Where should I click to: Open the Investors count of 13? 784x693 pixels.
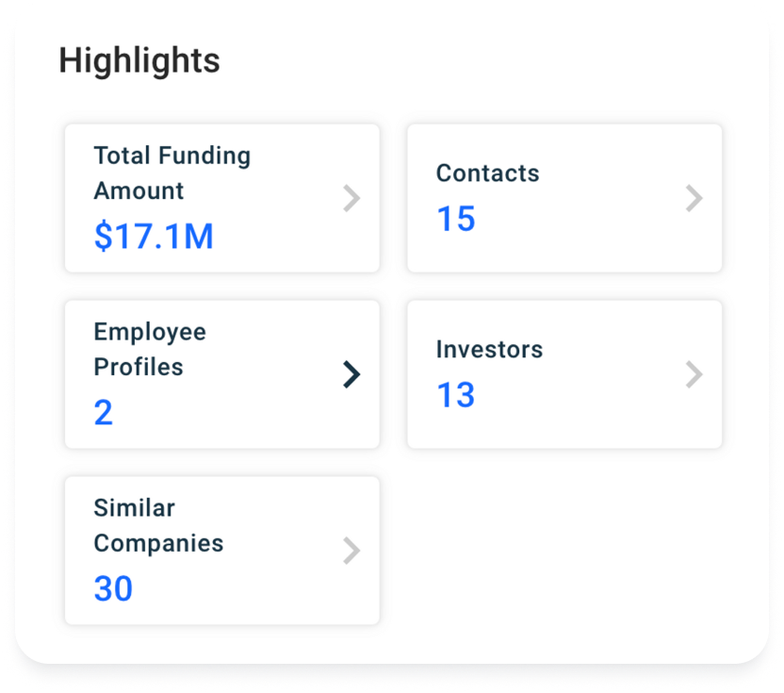(455, 395)
